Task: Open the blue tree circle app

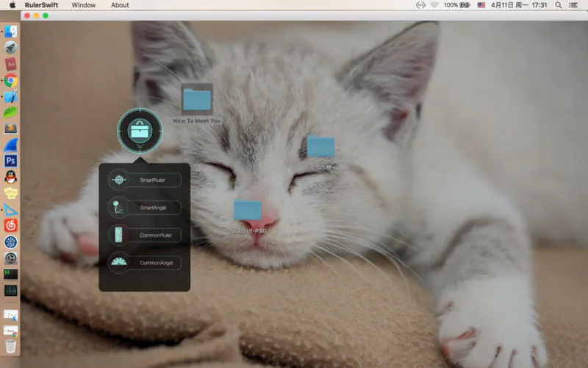Action: pos(10,242)
